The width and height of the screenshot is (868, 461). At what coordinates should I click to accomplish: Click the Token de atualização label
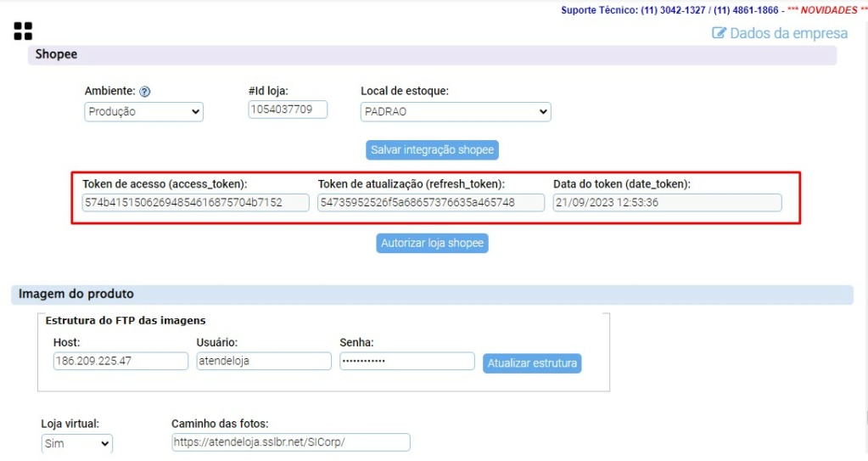click(412, 184)
